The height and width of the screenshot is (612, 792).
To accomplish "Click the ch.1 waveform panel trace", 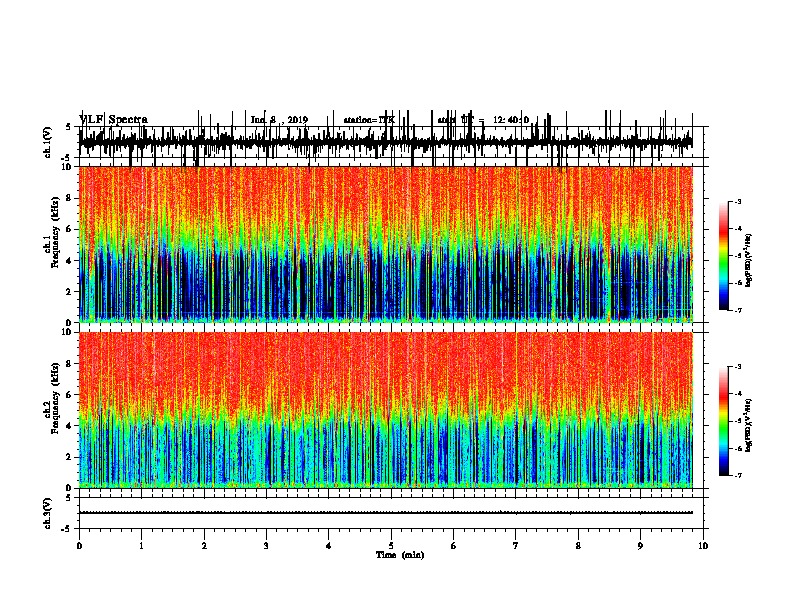I will (x=385, y=142).
